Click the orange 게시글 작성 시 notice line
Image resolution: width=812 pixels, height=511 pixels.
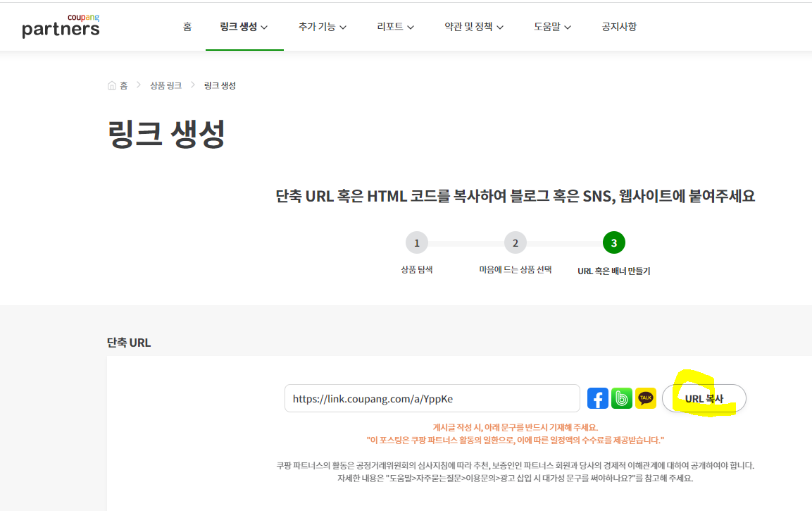click(516, 428)
